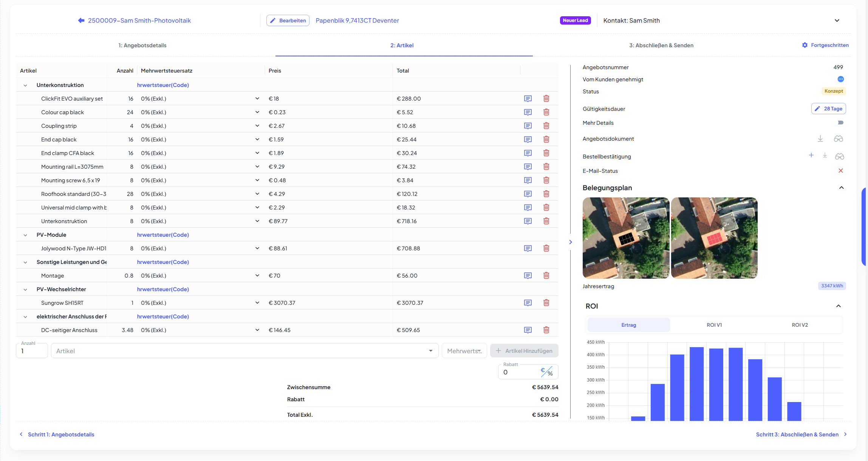
Task: Add a Bestellbestätigung with plus icon
Action: pos(811,155)
